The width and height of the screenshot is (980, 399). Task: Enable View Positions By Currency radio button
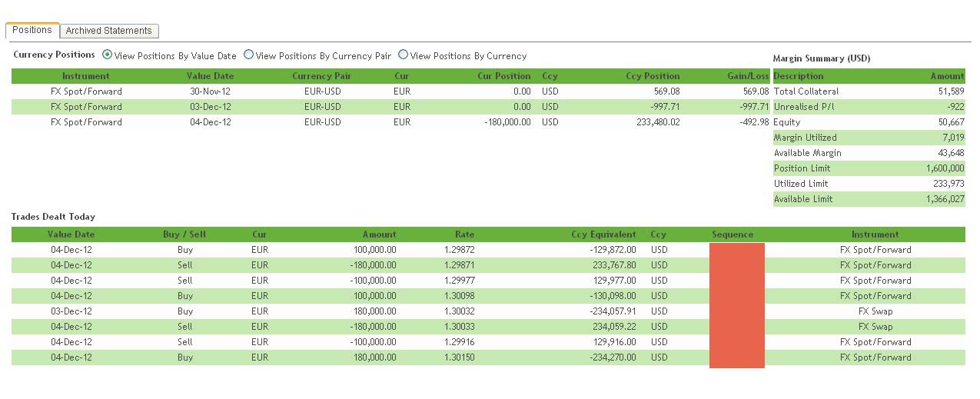point(403,55)
